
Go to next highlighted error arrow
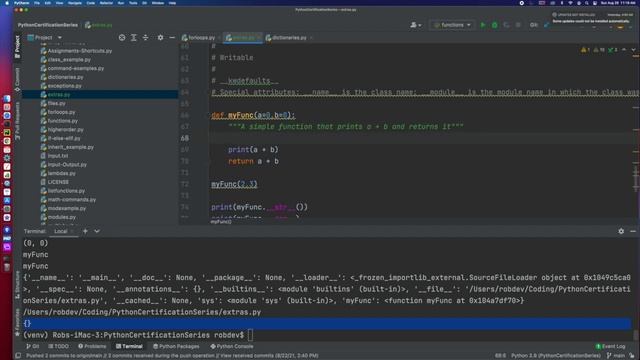tap(633, 49)
